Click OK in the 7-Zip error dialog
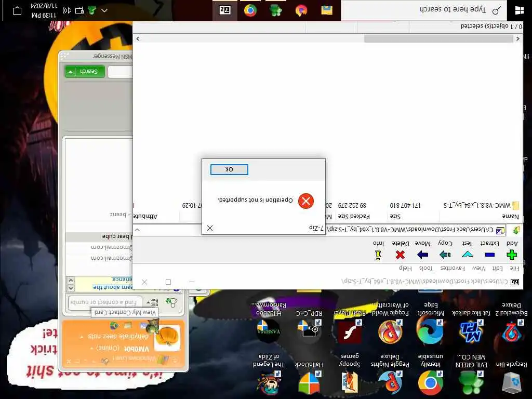 (x=229, y=169)
